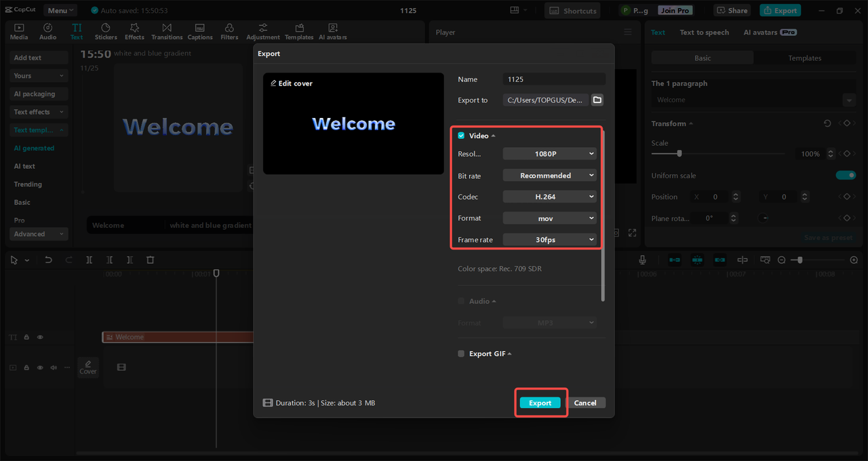Click the Welcome cover preview thumbnail
The width and height of the screenshot is (868, 461).
click(x=353, y=123)
